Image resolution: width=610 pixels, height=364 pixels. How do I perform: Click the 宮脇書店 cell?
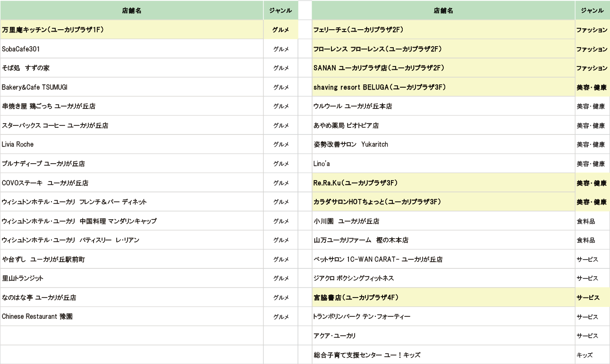point(443,298)
